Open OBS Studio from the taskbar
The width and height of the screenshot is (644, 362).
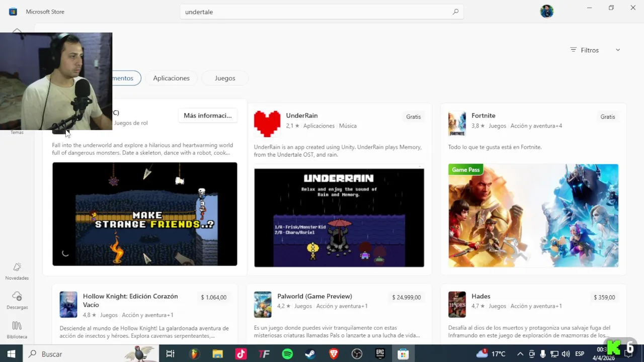(x=357, y=354)
